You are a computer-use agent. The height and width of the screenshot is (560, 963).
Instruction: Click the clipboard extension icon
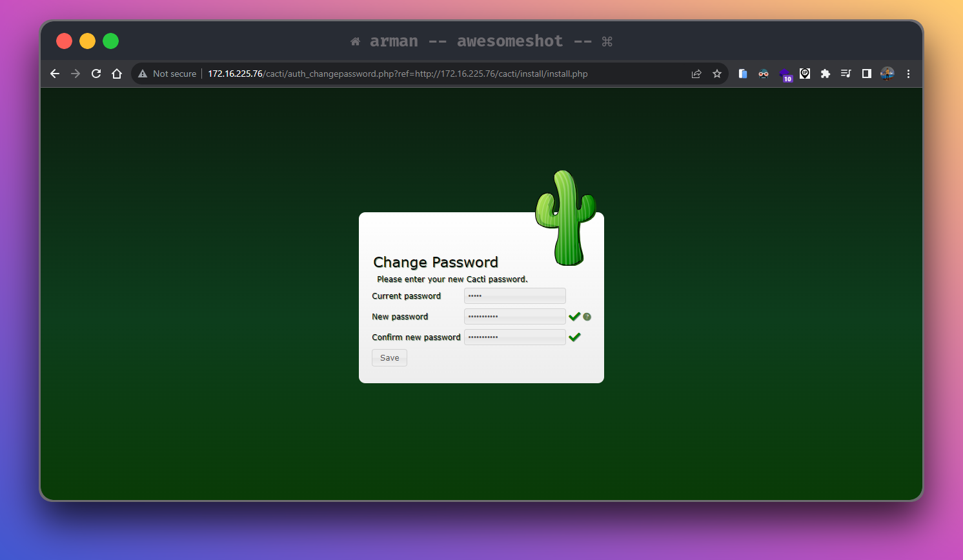point(743,74)
